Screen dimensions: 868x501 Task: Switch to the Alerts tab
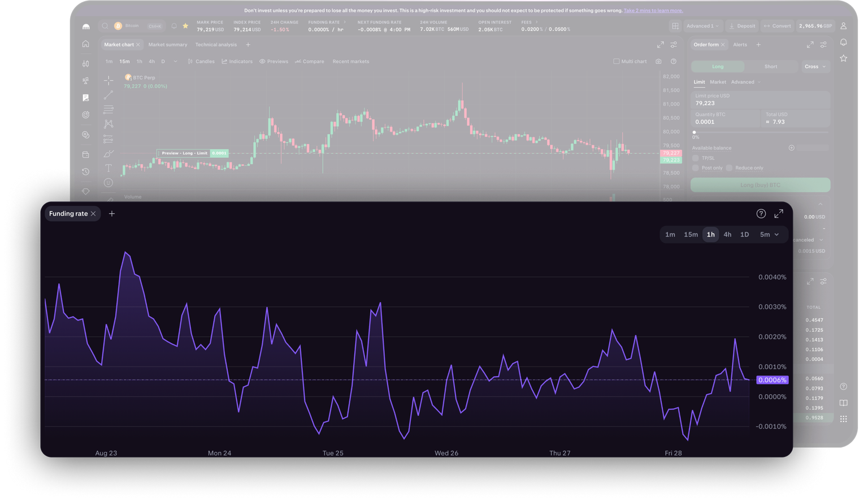(x=740, y=45)
